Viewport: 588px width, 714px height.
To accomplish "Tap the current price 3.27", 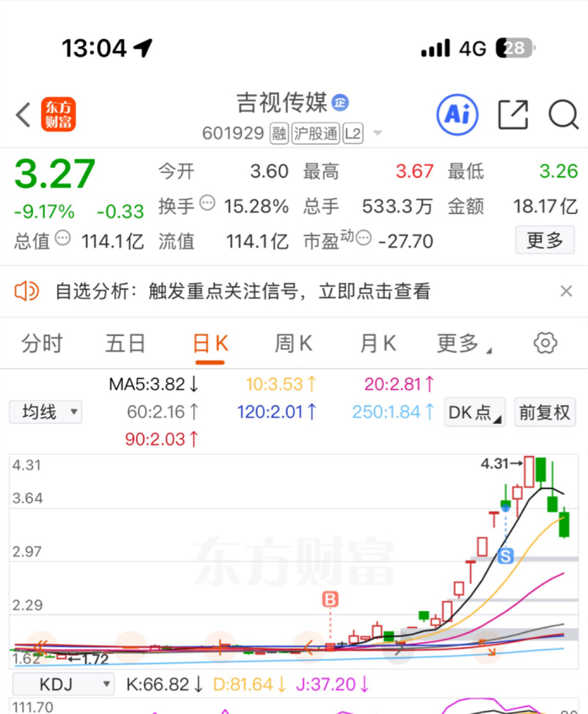I will click(54, 174).
